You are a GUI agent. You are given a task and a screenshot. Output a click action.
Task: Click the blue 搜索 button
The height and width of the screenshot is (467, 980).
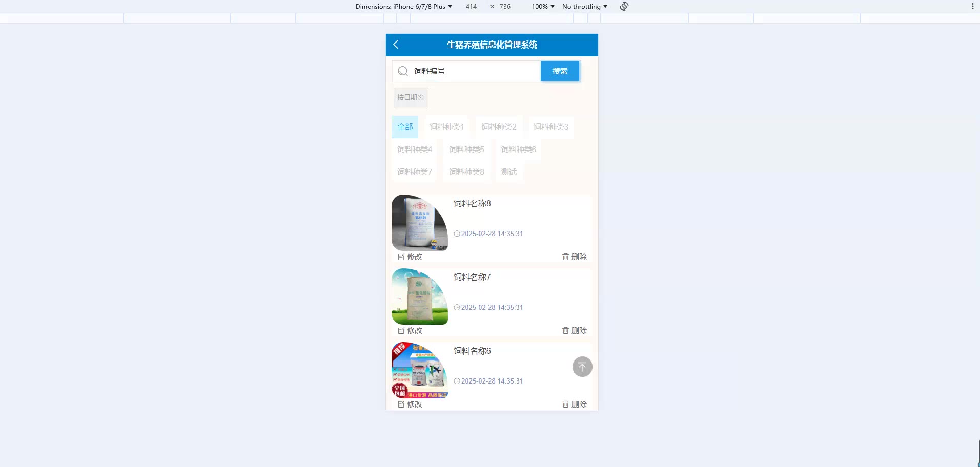560,71
